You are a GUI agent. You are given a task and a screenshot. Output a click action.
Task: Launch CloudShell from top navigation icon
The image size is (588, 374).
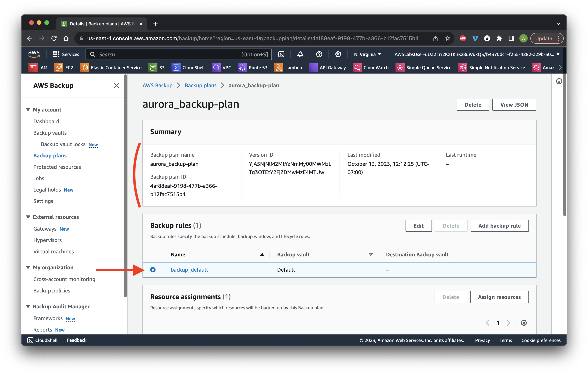click(281, 54)
